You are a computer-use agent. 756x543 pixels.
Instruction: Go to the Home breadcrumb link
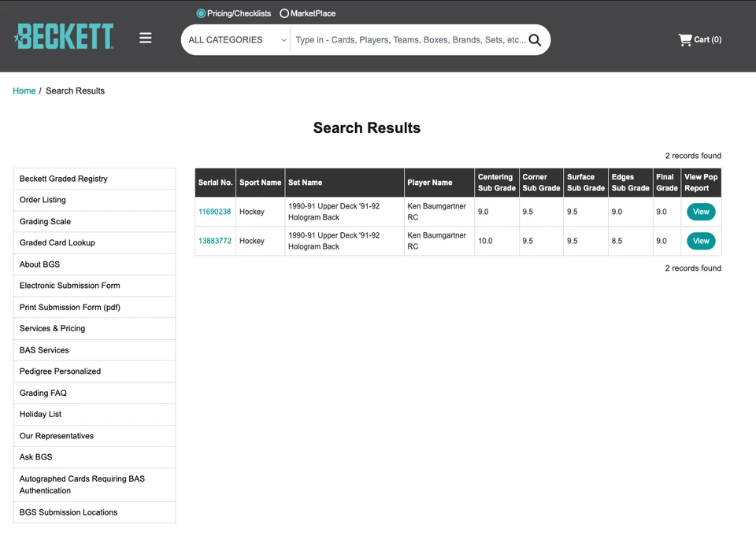click(24, 90)
